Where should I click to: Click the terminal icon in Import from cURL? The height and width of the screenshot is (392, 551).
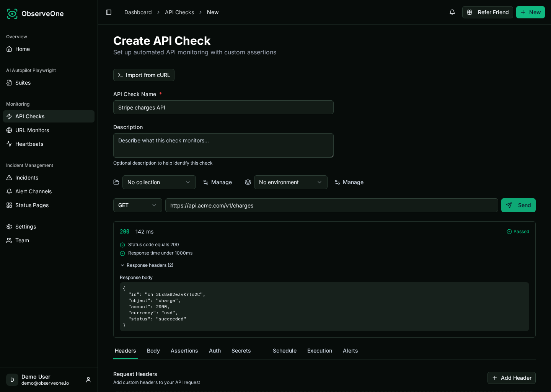click(x=121, y=75)
